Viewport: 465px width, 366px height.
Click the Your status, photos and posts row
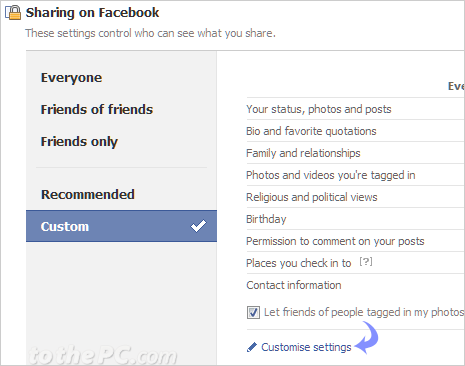click(355, 109)
